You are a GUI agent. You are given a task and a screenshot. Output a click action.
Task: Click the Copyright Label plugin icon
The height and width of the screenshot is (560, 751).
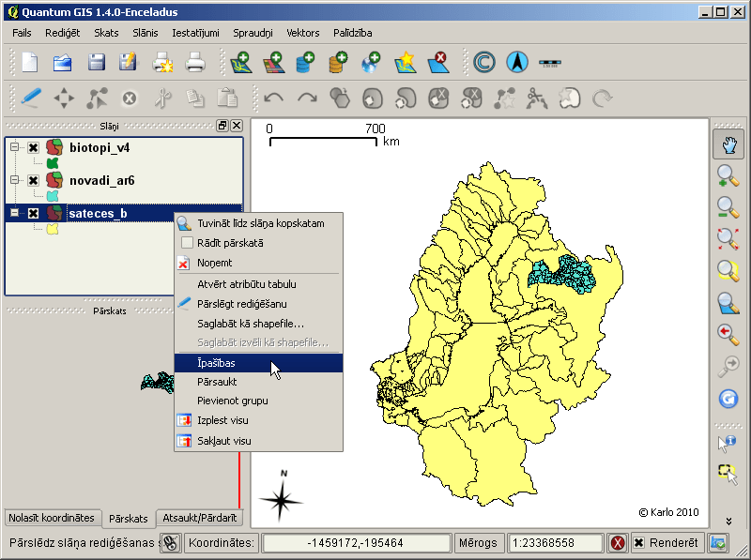(484, 62)
